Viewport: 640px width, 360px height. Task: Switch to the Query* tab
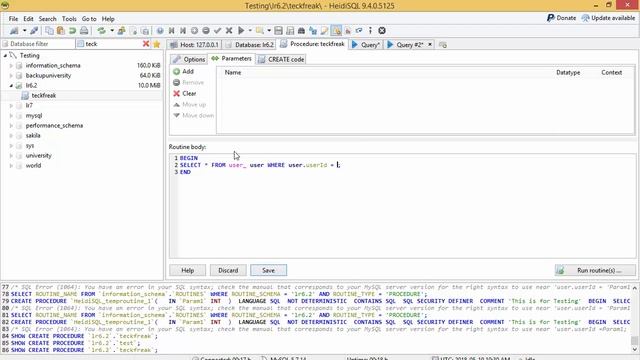point(366,44)
